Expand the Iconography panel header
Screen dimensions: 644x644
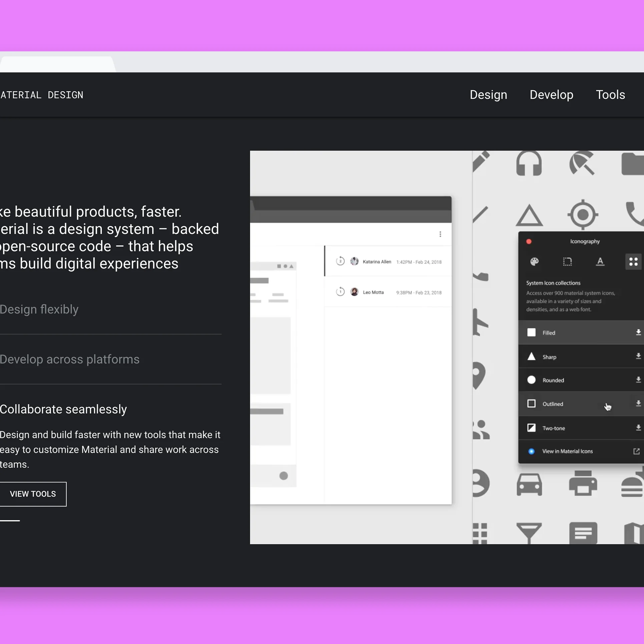point(584,240)
